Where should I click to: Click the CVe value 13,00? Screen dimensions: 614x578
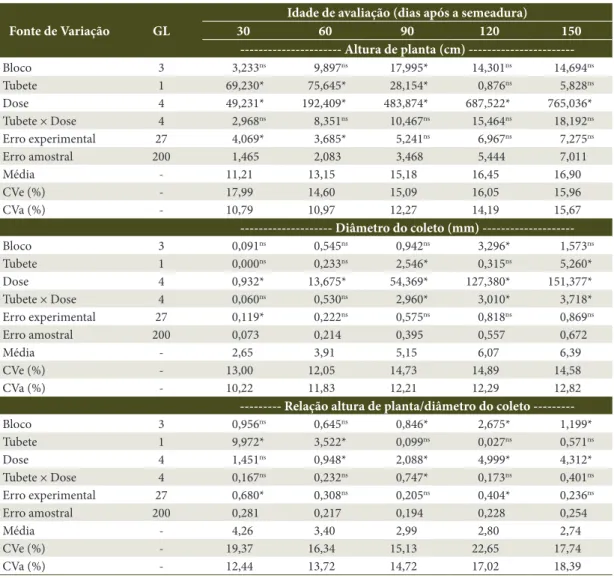[x=239, y=370]
